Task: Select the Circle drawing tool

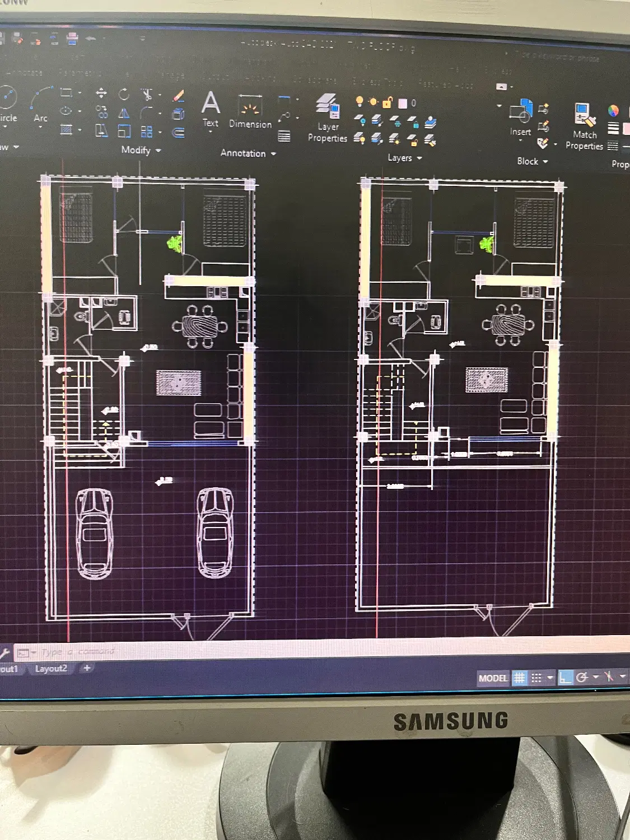Action: click(x=7, y=104)
